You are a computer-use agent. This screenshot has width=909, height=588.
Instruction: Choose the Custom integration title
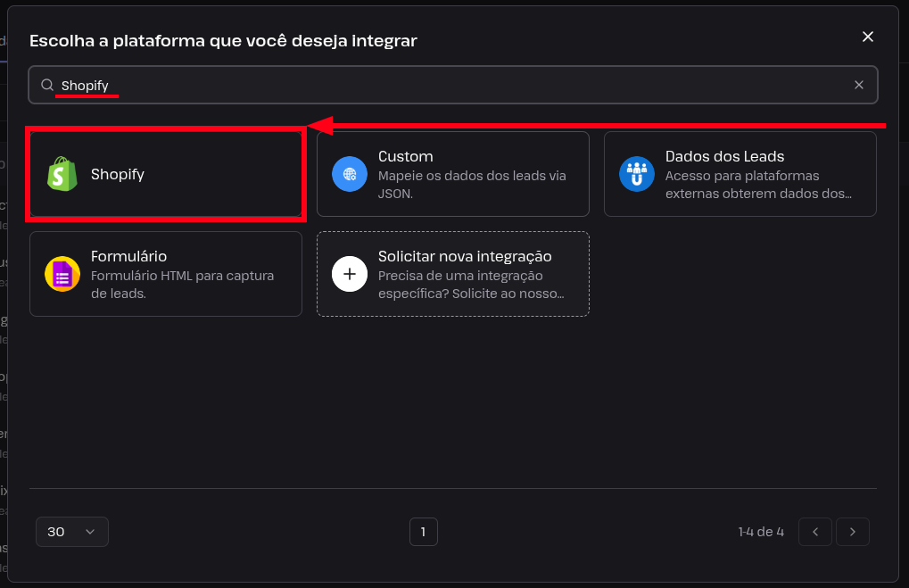click(405, 156)
